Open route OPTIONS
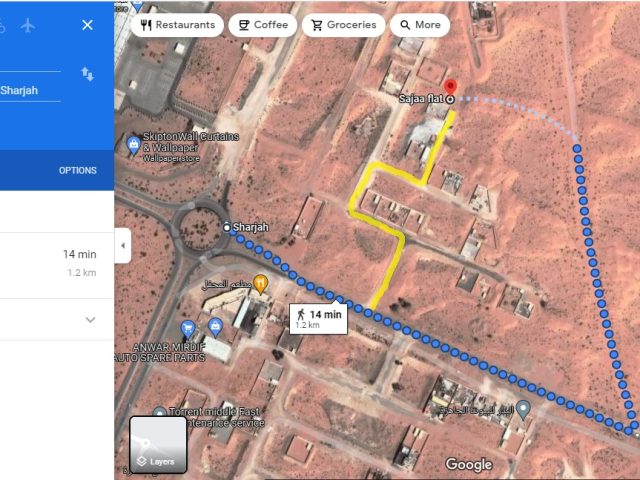Viewport: 640px width, 480px height. coord(78,171)
